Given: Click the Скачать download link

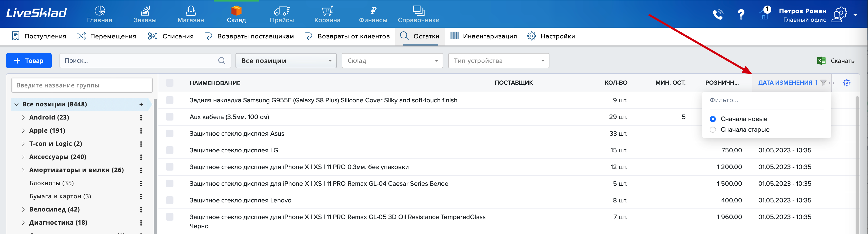Looking at the screenshot, I should pyautogui.click(x=842, y=61).
